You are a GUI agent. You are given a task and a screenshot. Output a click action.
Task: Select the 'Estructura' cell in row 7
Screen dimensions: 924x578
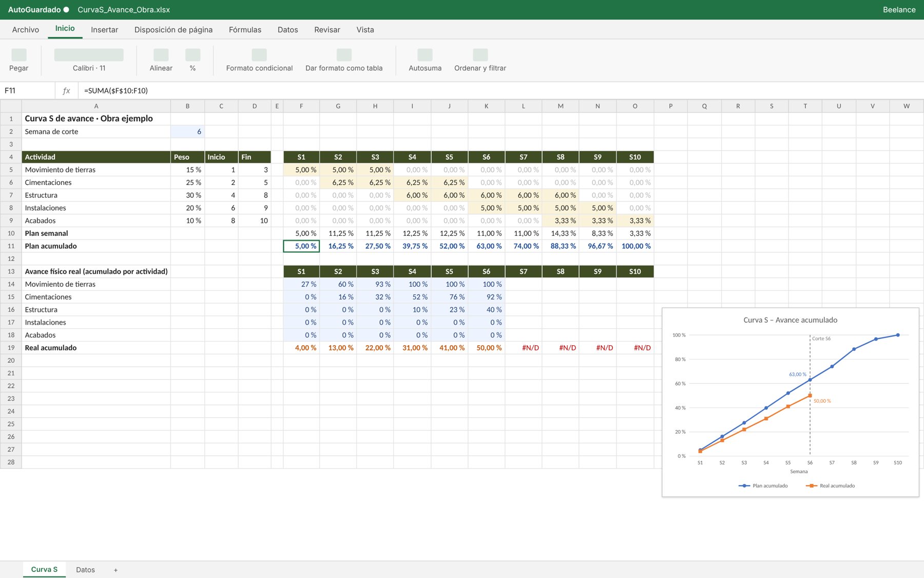(96, 195)
